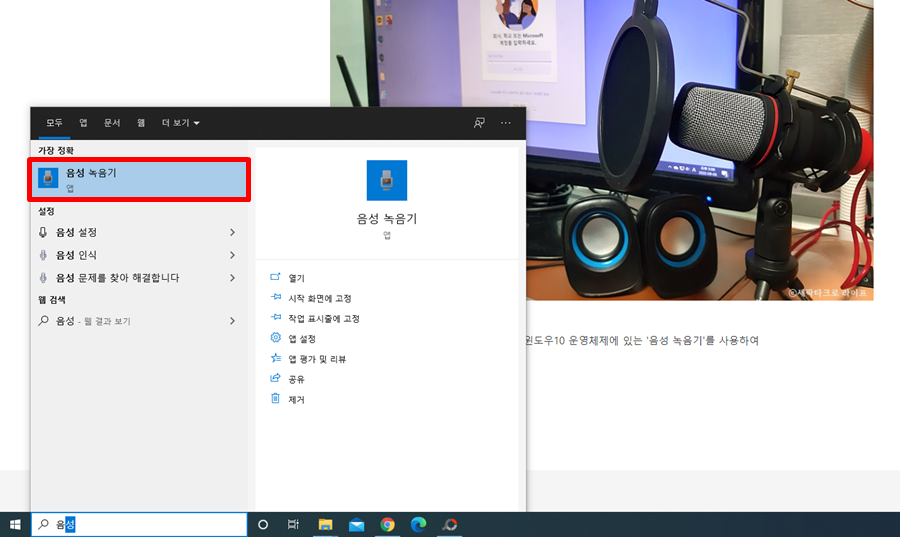Screen dimensions: 900x537
Task: Open 앱 설정 for the recorder
Action: [x=302, y=339]
